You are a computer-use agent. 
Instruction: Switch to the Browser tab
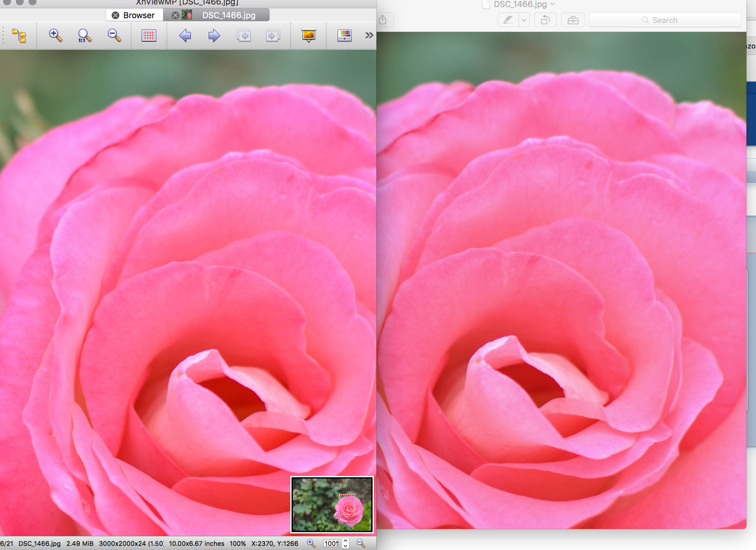(x=138, y=15)
